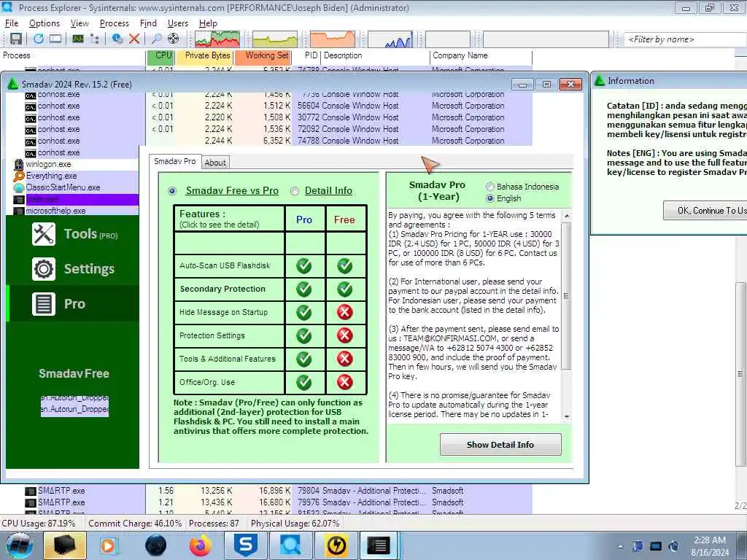Click the yellow lightning bolt taskbar icon
The height and width of the screenshot is (560, 747).
[336, 545]
